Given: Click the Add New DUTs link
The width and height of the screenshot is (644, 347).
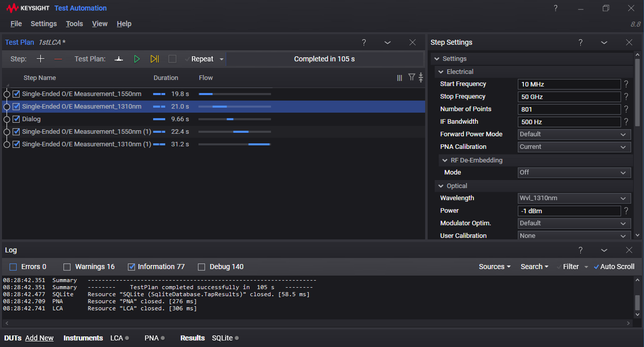Looking at the screenshot, I should coord(39,338).
